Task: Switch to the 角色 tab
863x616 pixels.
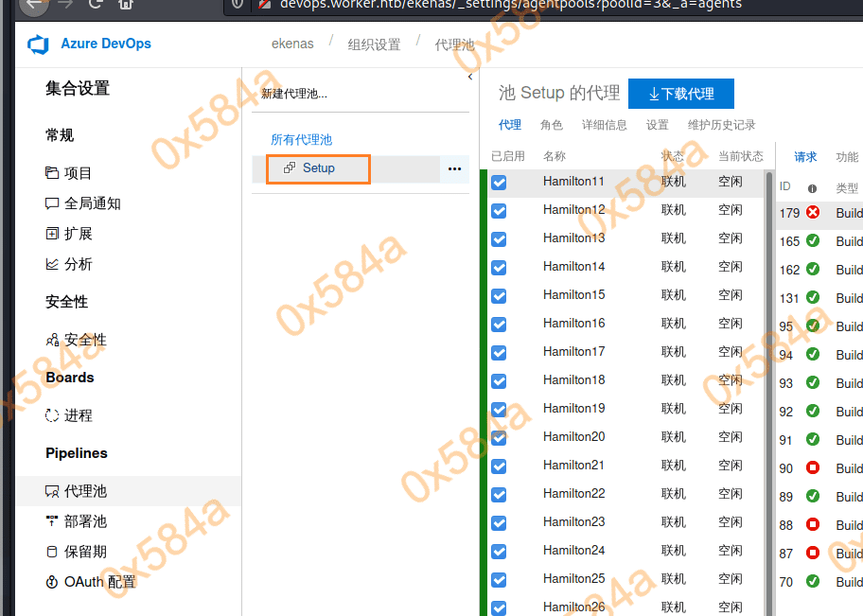Action: click(551, 125)
